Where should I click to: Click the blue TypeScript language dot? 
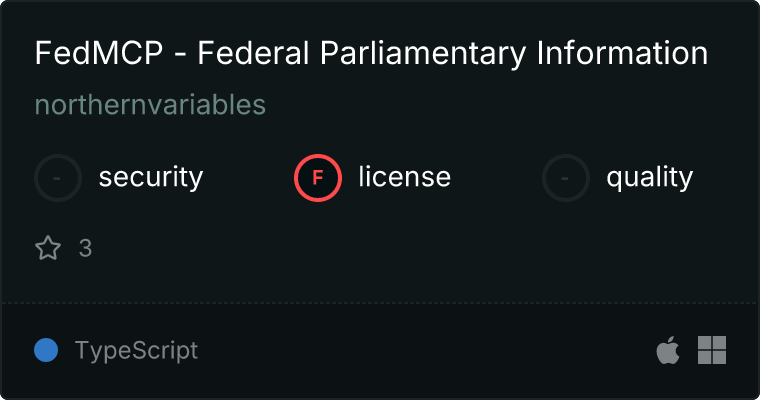46,350
